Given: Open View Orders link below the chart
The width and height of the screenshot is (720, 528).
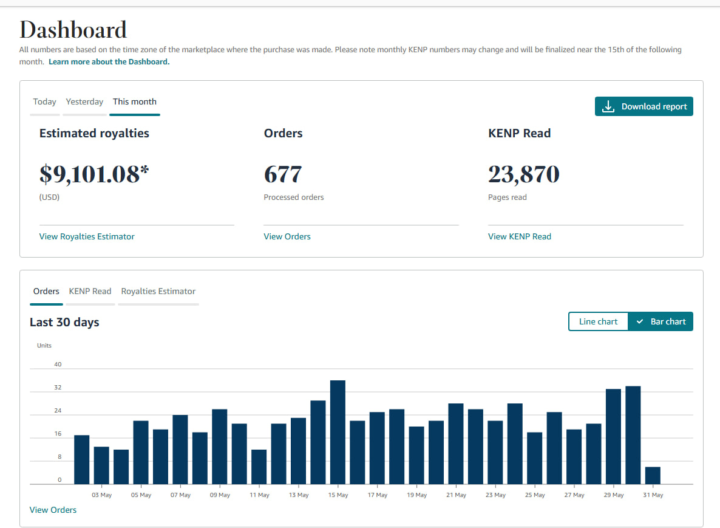Looking at the screenshot, I should click(x=53, y=510).
